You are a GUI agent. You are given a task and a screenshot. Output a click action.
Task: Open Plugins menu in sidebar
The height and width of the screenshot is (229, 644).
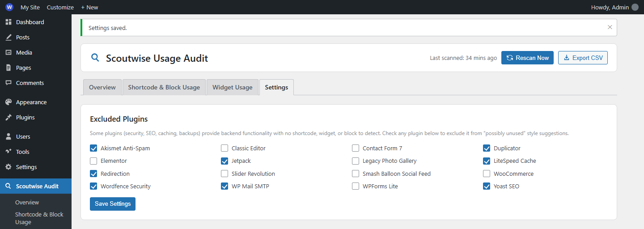[36, 117]
